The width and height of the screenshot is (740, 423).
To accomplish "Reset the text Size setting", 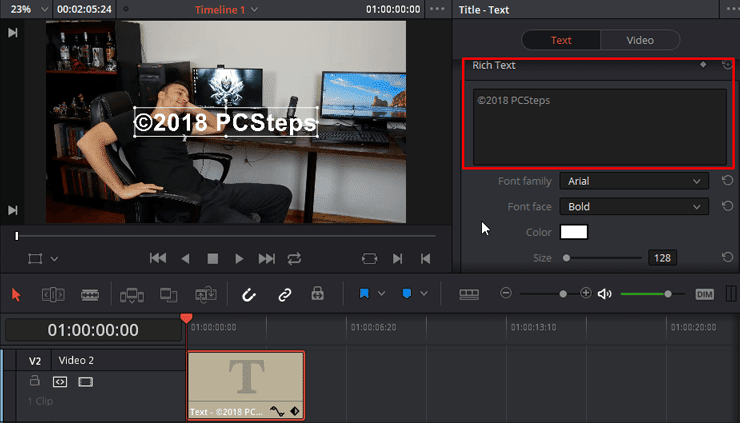I will coord(727,257).
